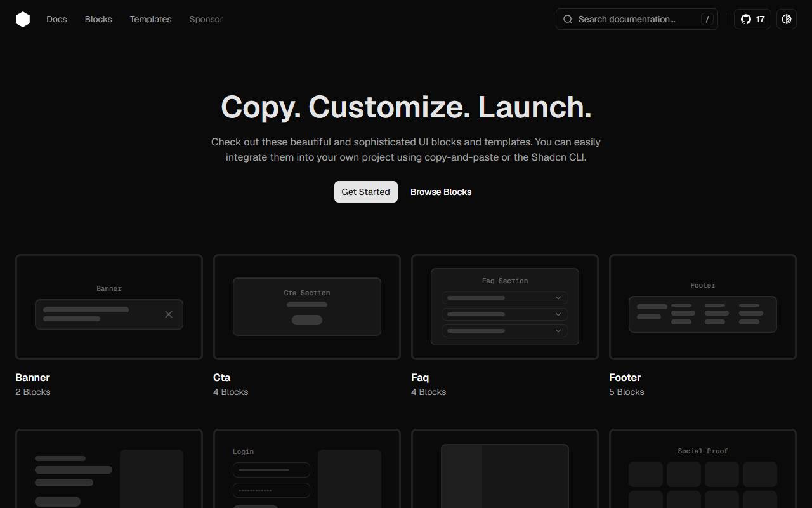Click the Browse Blocks button
The height and width of the screenshot is (508, 812).
pyautogui.click(x=441, y=192)
